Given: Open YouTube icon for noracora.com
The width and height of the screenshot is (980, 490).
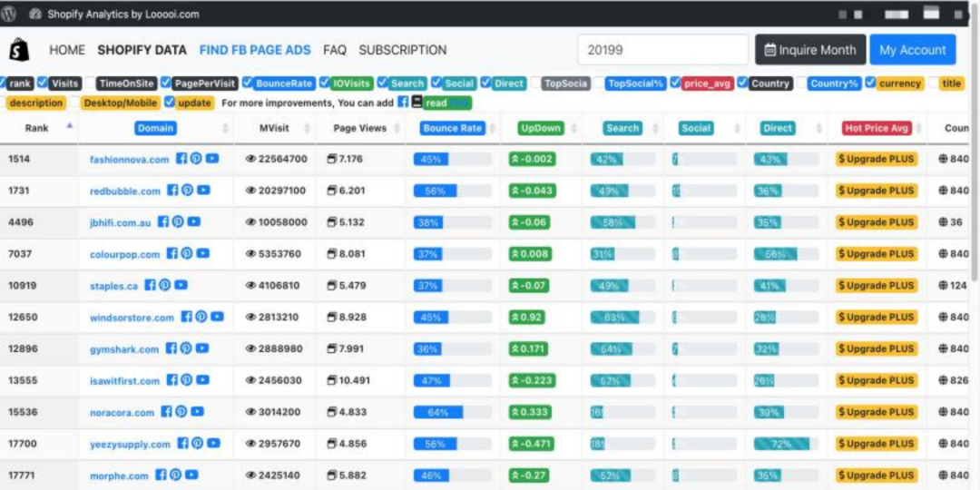Looking at the screenshot, I should pos(198,412).
